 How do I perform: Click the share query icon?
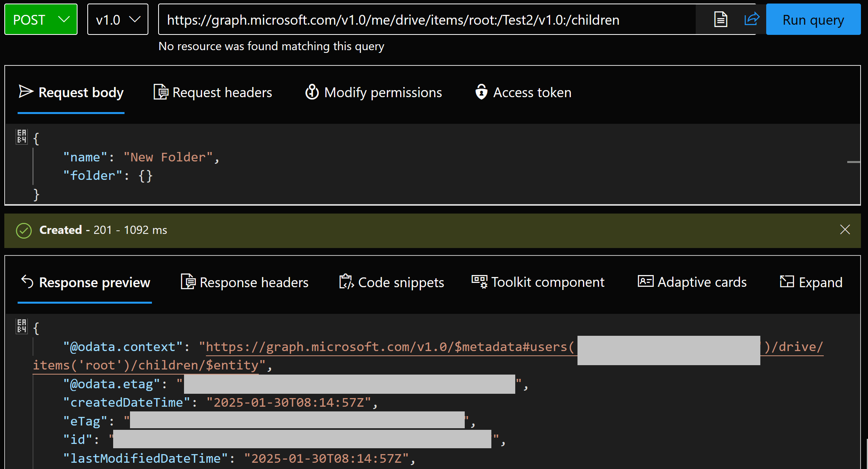point(752,19)
